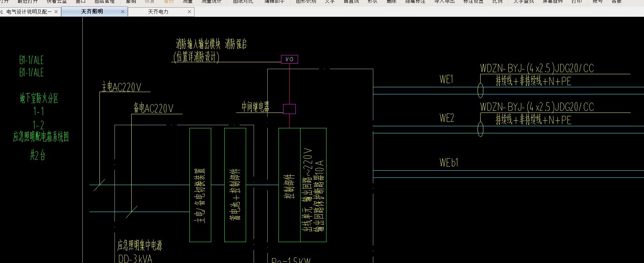Click WE1's WDZN-BYJ-(4x2.5)JDG20/CC cable text
This screenshot has height=263, width=644.
(x=537, y=68)
